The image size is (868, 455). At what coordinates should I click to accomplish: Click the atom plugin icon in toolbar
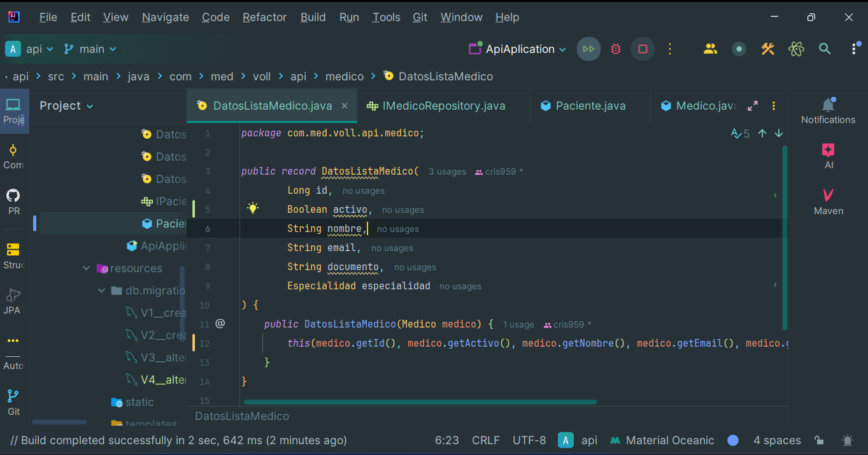(796, 49)
